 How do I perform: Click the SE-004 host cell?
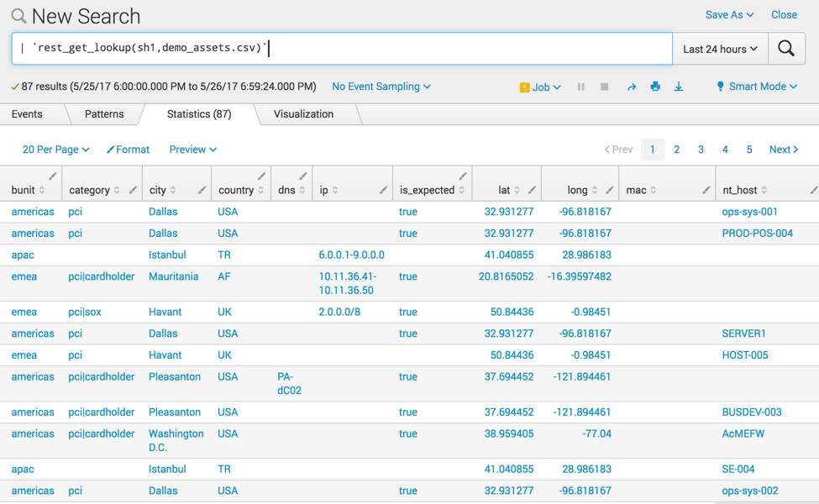pos(738,470)
